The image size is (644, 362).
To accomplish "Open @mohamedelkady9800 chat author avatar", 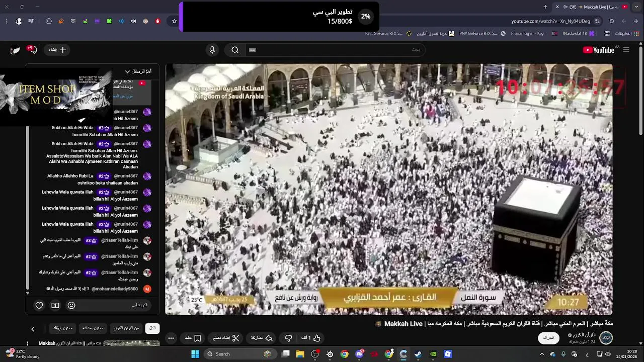I will [x=147, y=289].
